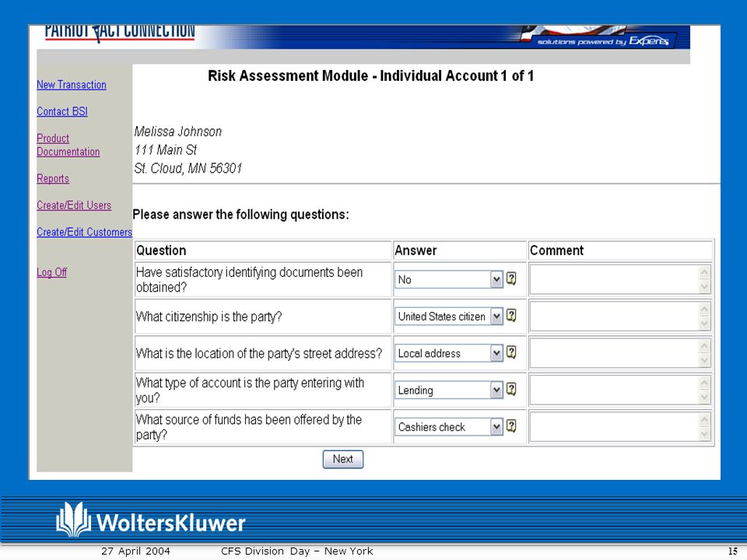Go to the Reports link

pos(53,179)
